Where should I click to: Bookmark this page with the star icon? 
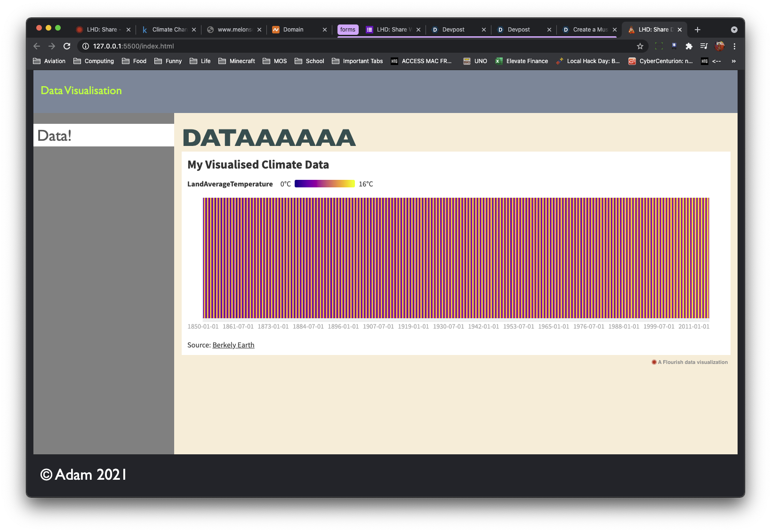[640, 46]
